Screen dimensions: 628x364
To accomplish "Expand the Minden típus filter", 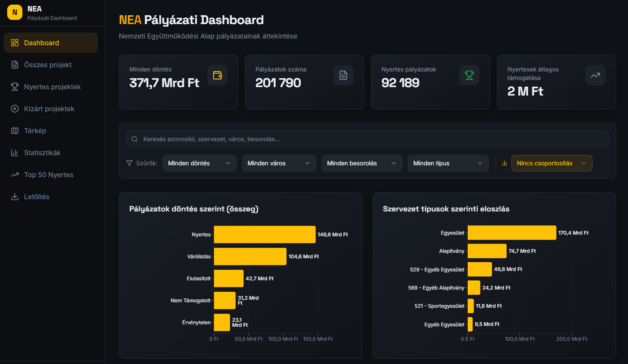I will (448, 163).
